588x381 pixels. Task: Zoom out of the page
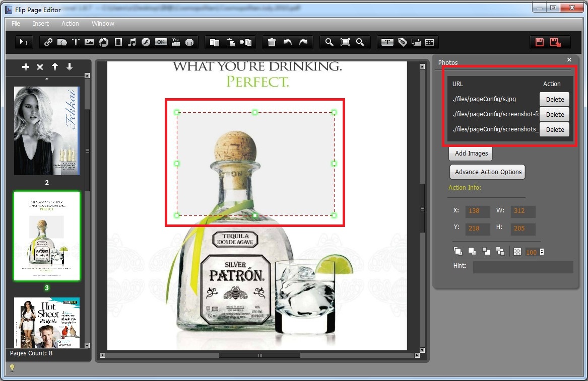click(x=329, y=42)
